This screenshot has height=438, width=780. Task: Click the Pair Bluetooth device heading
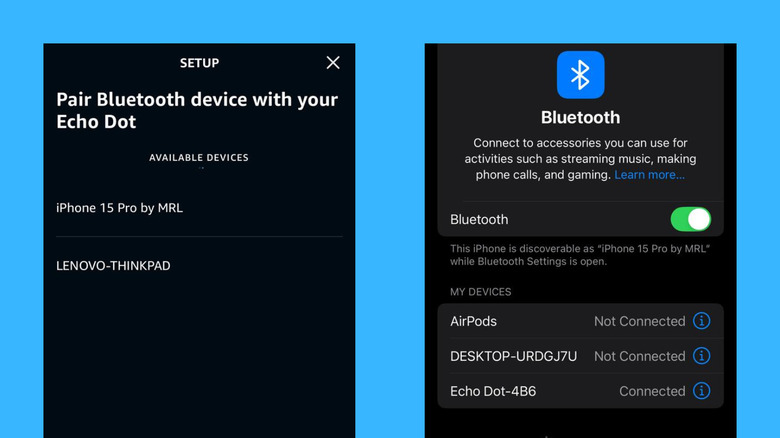click(197, 110)
